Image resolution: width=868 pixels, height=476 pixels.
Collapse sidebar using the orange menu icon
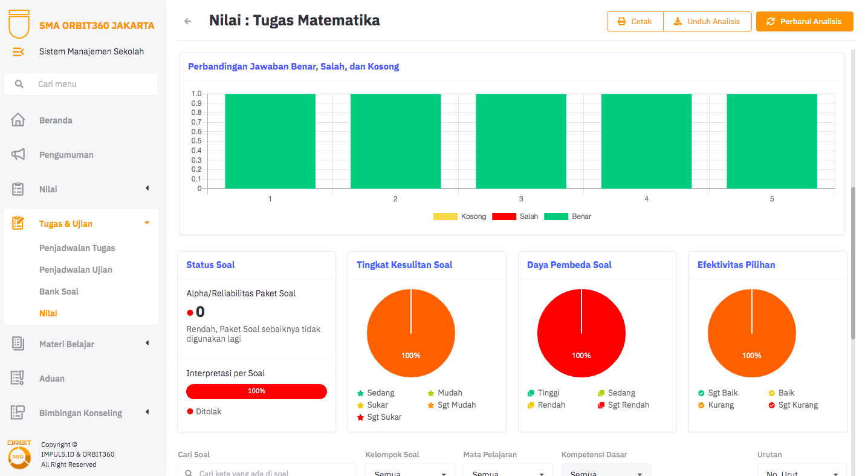pyautogui.click(x=18, y=52)
